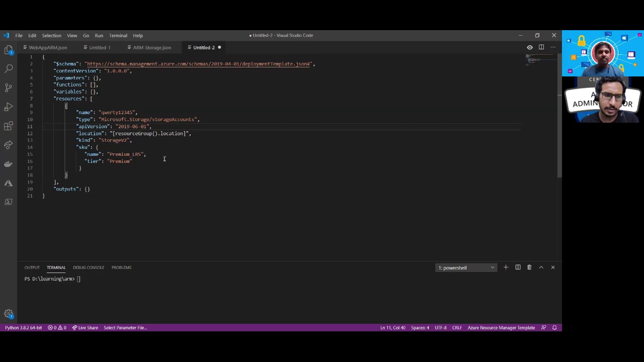Click the PowerShell terminal prompt line

pos(52,279)
